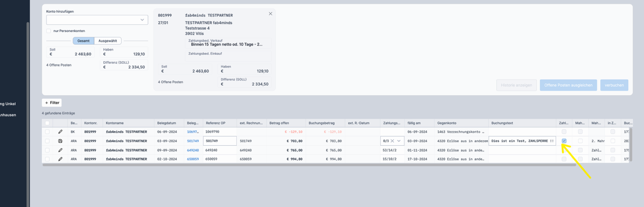Click the 'verbuchen' button
Image resolution: width=644 pixels, height=207 pixels.
pyautogui.click(x=614, y=85)
